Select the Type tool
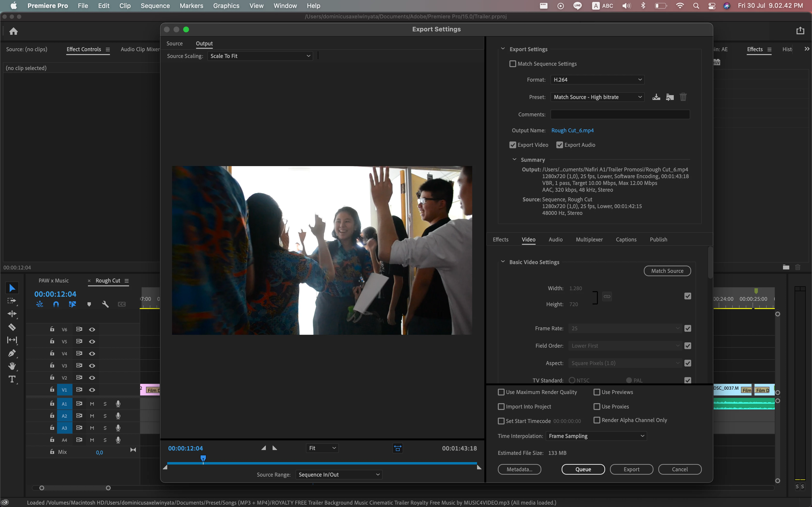This screenshot has width=812, height=507. [x=12, y=379]
